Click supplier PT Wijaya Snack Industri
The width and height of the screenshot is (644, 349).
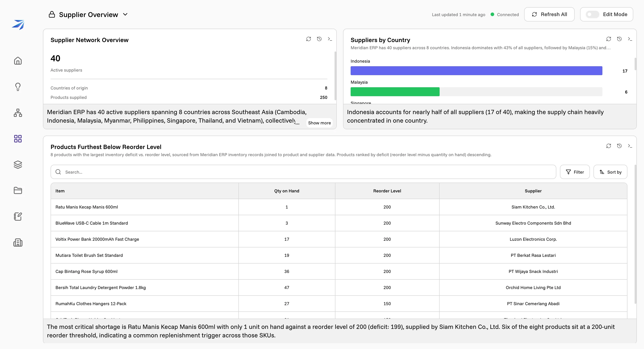pos(533,271)
